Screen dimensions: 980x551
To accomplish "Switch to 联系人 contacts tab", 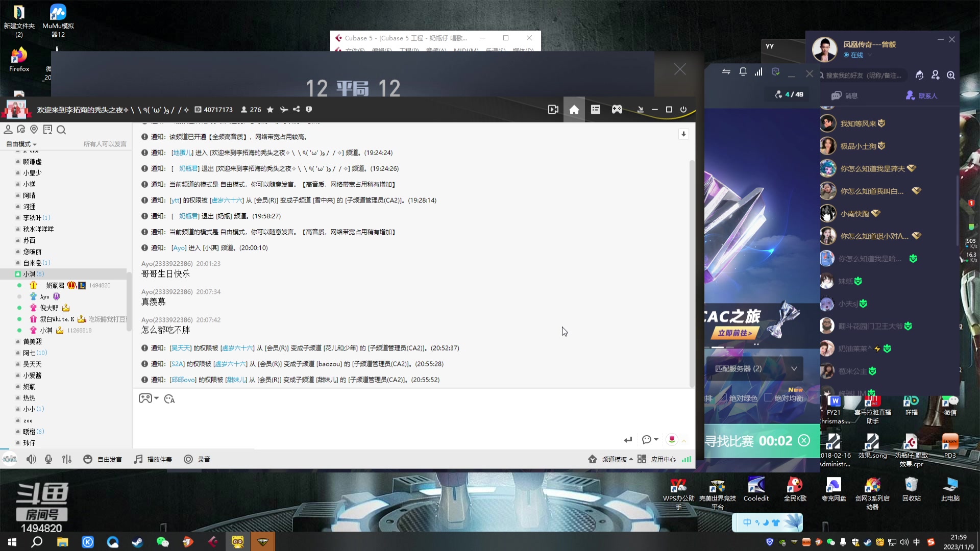I will coord(922,96).
